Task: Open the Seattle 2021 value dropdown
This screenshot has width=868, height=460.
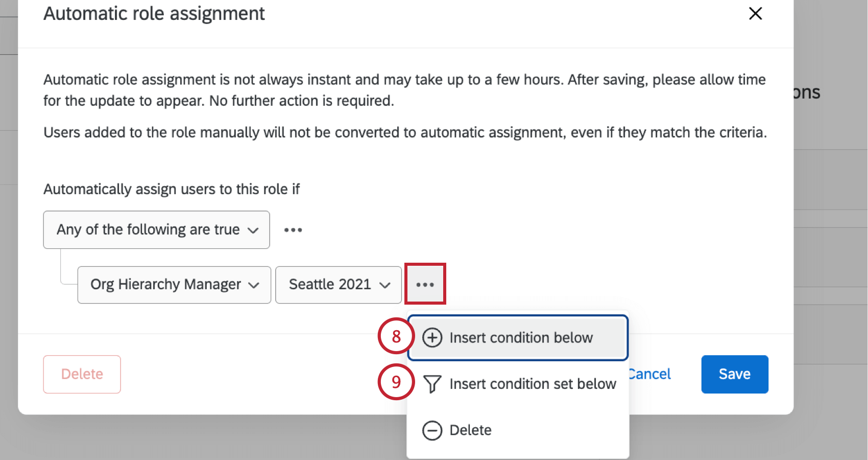Action: pos(338,285)
